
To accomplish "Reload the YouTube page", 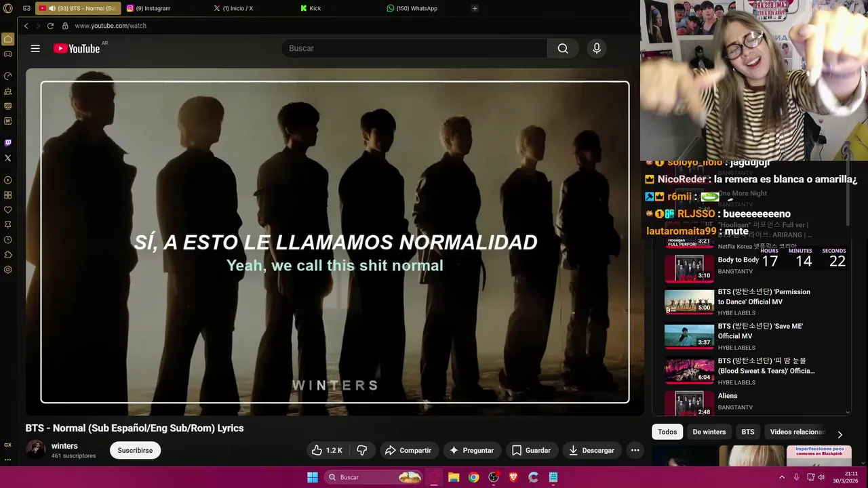I will (x=50, y=26).
